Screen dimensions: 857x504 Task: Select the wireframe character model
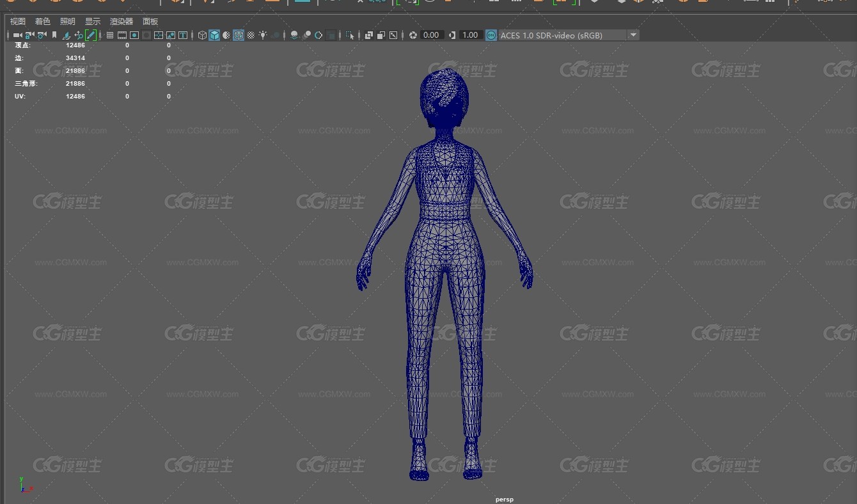pyautogui.click(x=444, y=275)
